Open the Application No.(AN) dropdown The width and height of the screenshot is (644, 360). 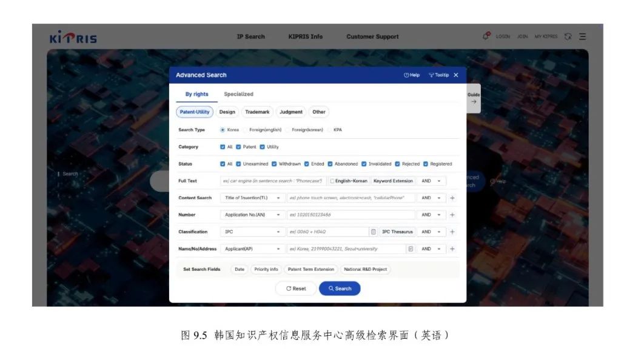coord(252,215)
